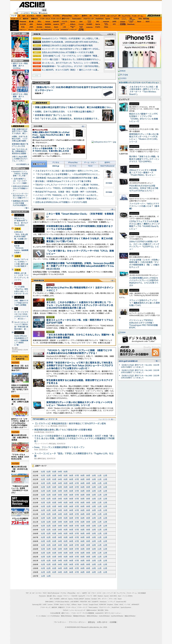
Task: Open 必読記事へ link in 新着記事 header
Action: (111, 34)
